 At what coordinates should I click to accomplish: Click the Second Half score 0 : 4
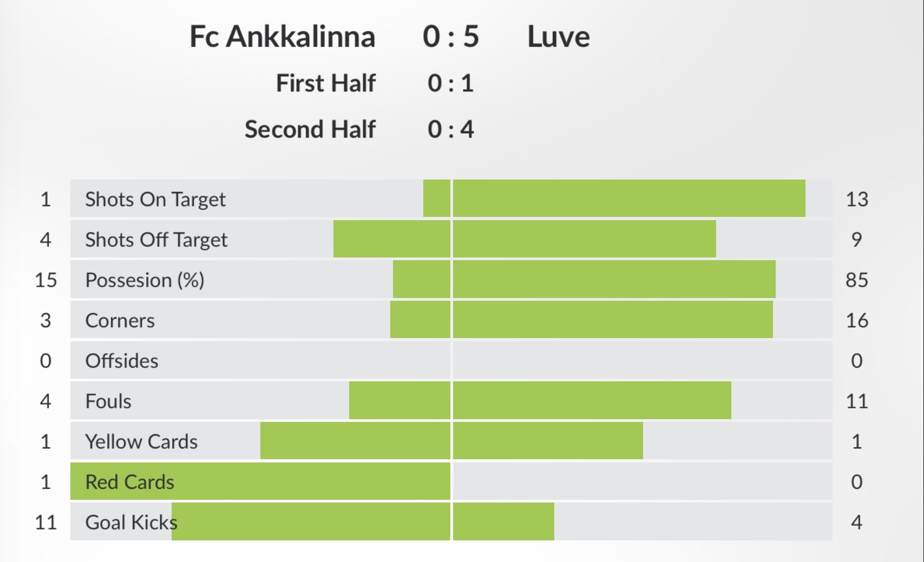click(450, 130)
